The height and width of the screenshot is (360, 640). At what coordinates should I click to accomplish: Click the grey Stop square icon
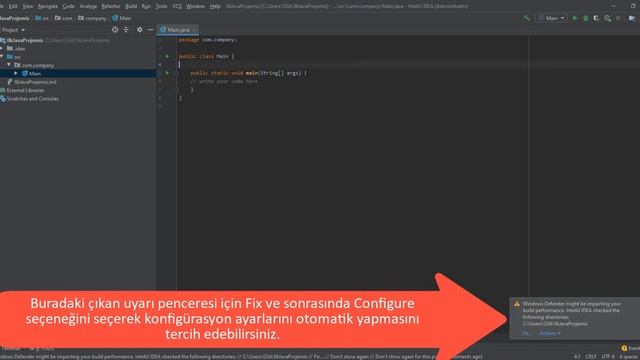coord(618,18)
